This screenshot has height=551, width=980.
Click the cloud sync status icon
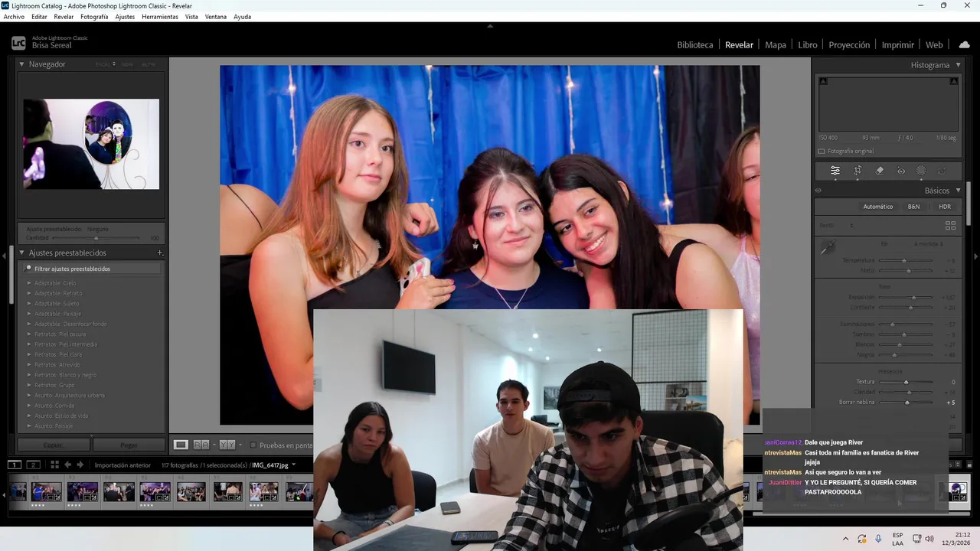point(964,44)
